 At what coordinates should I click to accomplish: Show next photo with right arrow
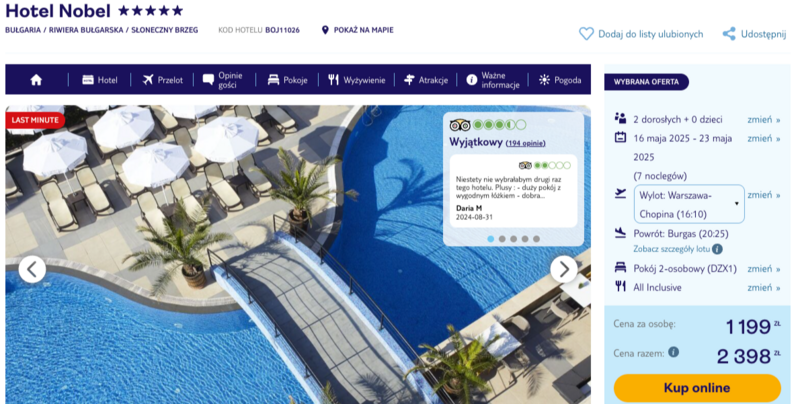pyautogui.click(x=564, y=269)
